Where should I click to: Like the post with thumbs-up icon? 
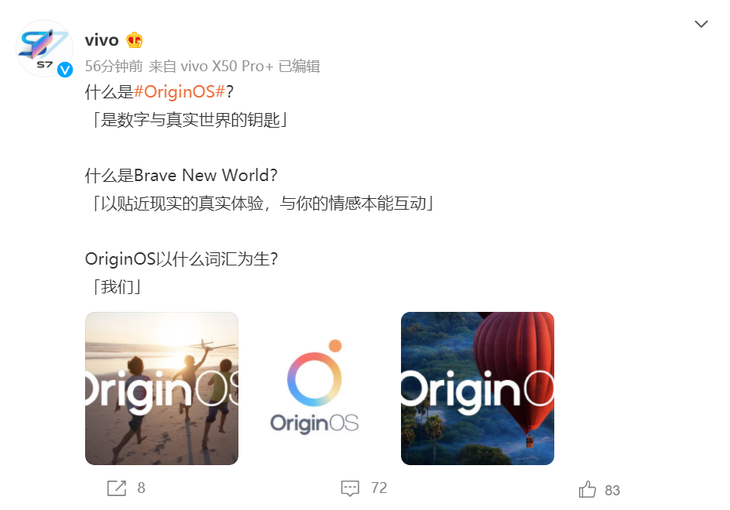click(587, 490)
